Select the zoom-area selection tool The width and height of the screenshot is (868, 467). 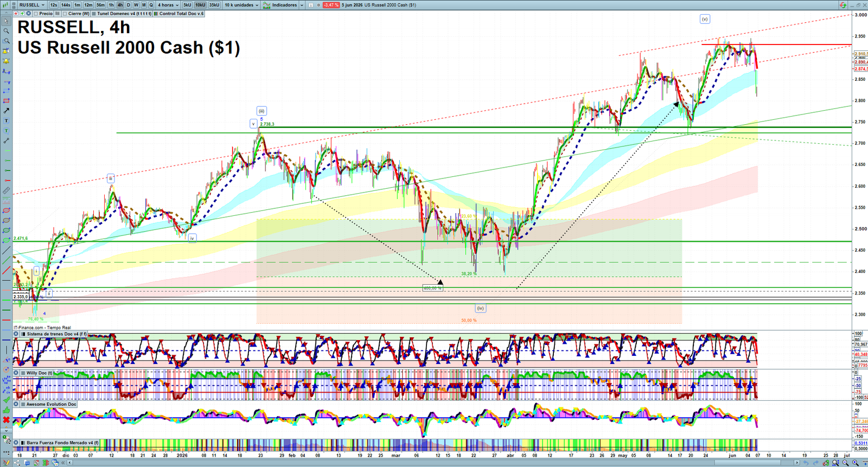(x=7, y=41)
